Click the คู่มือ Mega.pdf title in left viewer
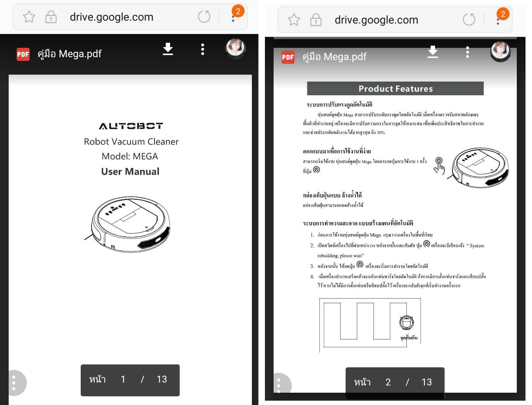The height and width of the screenshot is (405, 532). [x=69, y=54]
